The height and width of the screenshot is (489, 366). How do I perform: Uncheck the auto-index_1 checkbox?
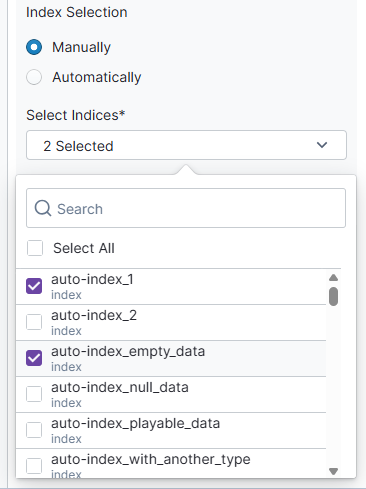coord(34,286)
